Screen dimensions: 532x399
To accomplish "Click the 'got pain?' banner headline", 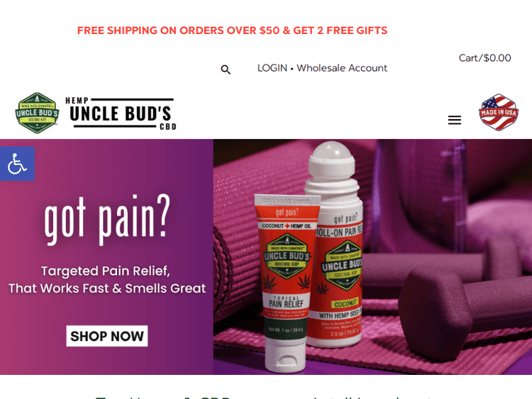I will (107, 219).
